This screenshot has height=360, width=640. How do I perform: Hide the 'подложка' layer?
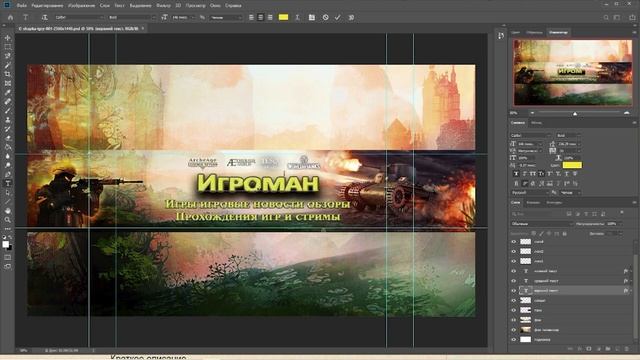coord(513,340)
